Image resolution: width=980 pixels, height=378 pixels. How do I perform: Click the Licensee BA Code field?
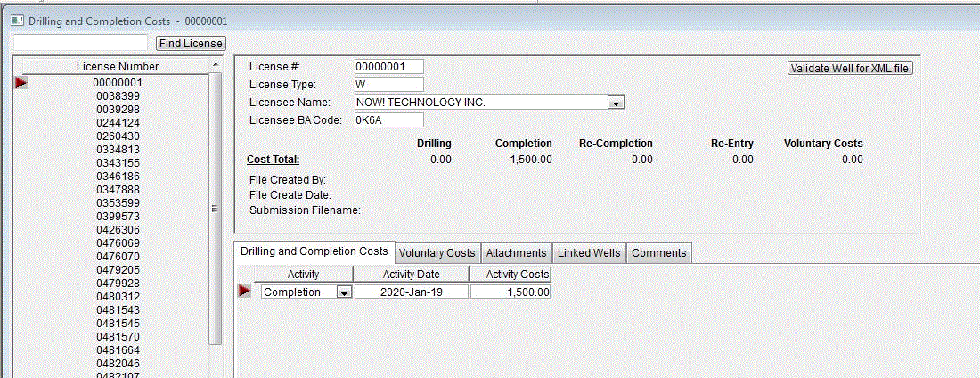click(388, 119)
